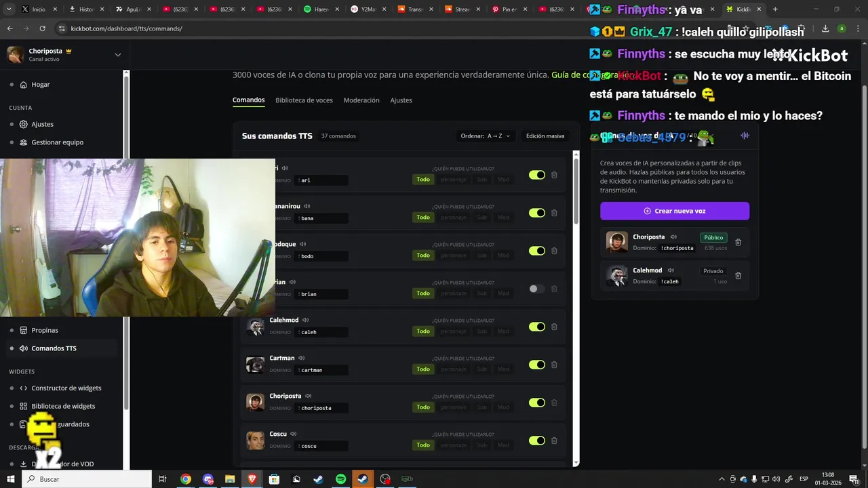Image resolution: width=868 pixels, height=488 pixels.
Task: Play the bodoque voice preview speaker icon
Action: tap(303, 244)
